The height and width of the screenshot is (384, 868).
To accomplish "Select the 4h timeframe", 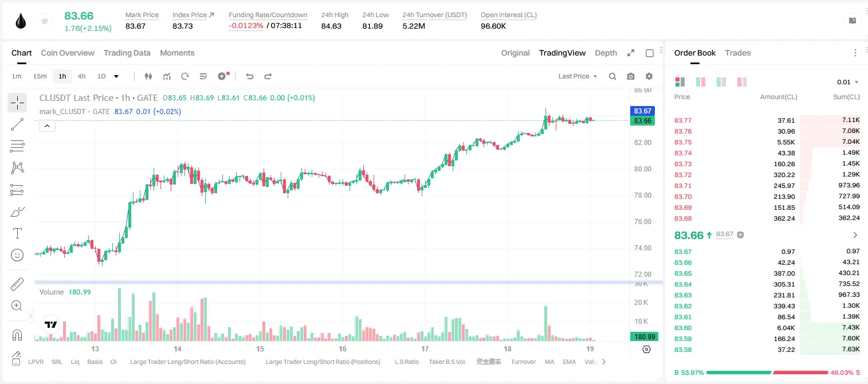I will click(x=81, y=76).
